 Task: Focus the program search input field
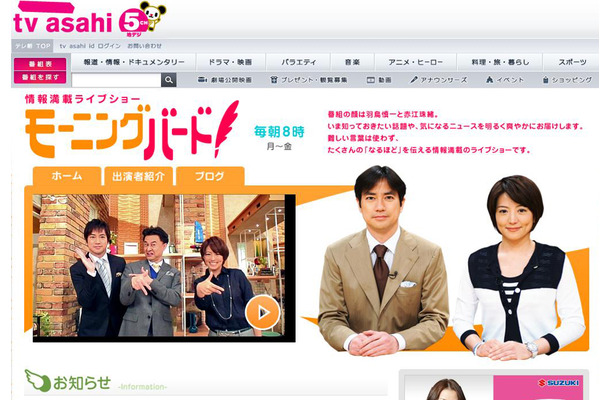point(116,80)
